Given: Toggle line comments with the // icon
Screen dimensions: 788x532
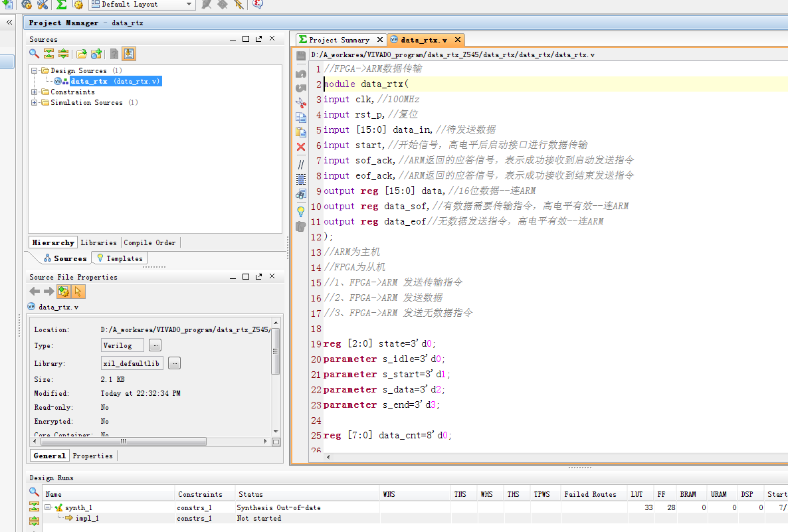Looking at the screenshot, I should pos(301,164).
